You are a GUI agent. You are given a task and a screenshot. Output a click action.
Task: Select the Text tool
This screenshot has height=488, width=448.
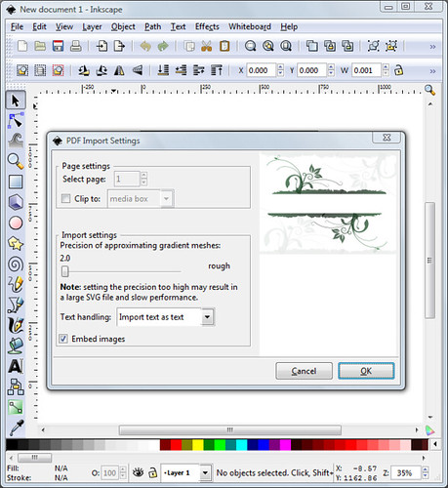(x=16, y=366)
